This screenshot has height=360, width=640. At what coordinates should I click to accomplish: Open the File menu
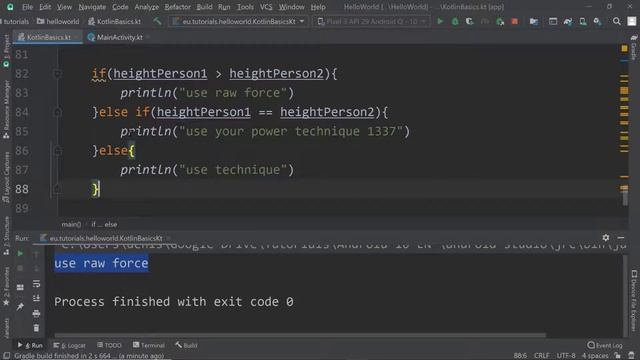coord(27,7)
